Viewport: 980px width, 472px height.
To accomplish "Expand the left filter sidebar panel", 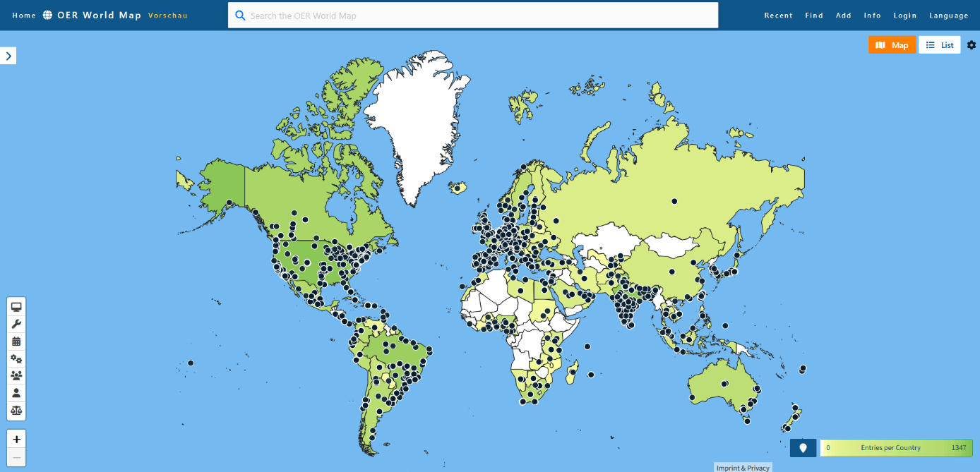I will (8, 55).
